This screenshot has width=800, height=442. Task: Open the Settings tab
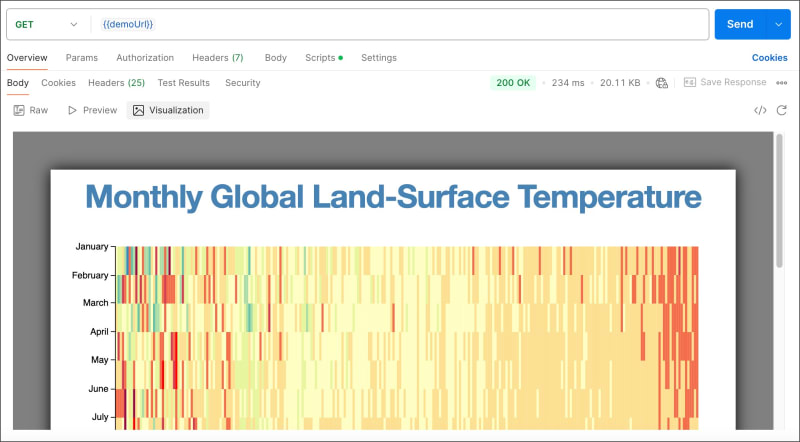(379, 58)
